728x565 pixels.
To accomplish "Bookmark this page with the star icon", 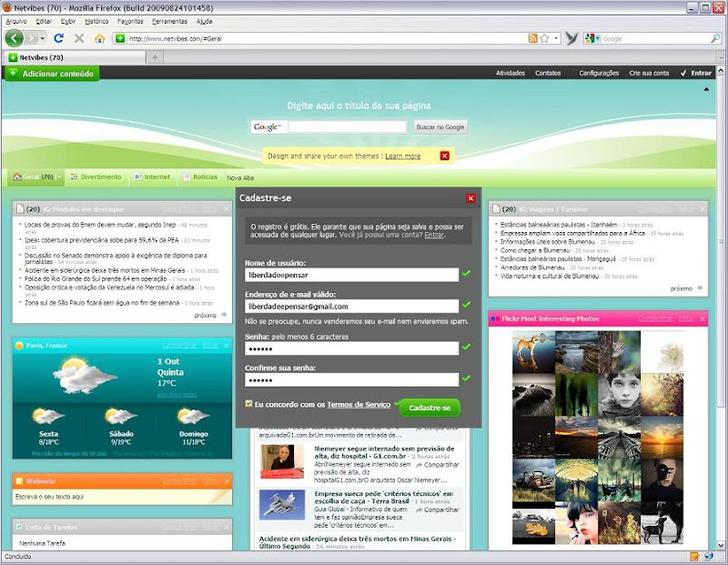I will (x=544, y=38).
